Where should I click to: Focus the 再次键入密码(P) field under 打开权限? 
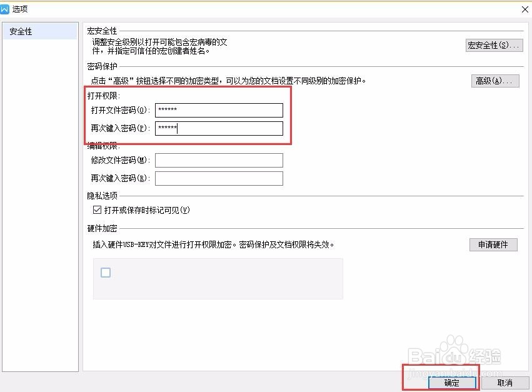[219, 129]
